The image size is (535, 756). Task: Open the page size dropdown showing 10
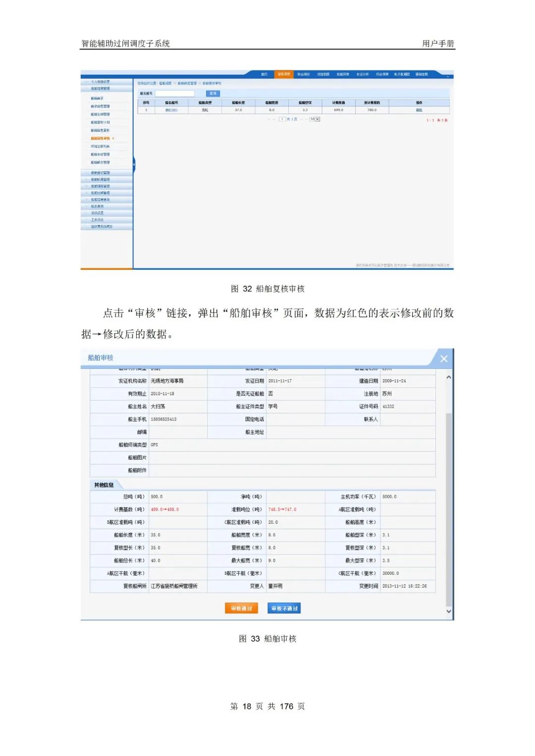pos(315,119)
